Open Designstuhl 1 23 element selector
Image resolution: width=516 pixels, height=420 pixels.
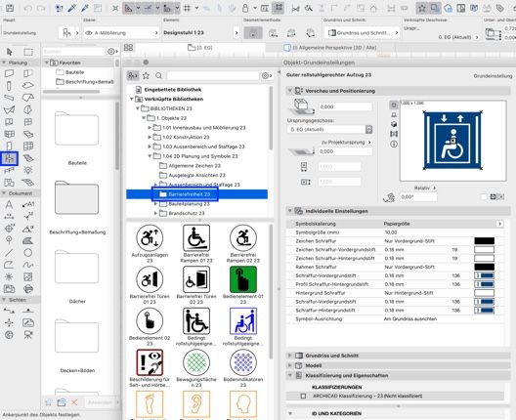point(201,33)
